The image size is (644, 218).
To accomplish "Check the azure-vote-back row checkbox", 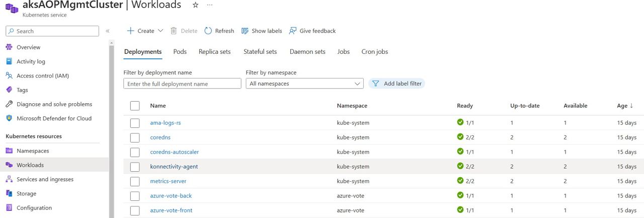I will click(135, 196).
